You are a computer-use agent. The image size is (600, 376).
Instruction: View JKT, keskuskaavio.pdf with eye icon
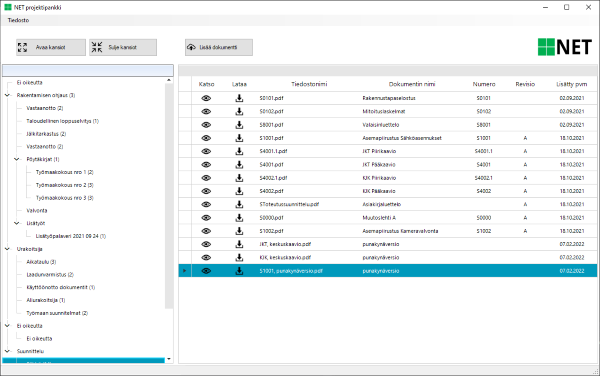coord(206,244)
